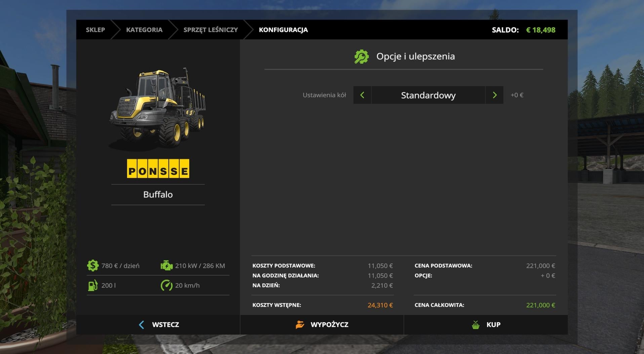Click the 780 € / dzień value
The image size is (644, 354).
click(x=120, y=266)
